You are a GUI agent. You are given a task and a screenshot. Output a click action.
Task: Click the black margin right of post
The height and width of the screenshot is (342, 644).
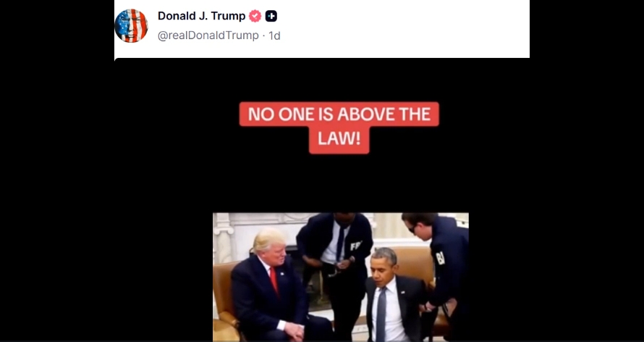coord(587,171)
